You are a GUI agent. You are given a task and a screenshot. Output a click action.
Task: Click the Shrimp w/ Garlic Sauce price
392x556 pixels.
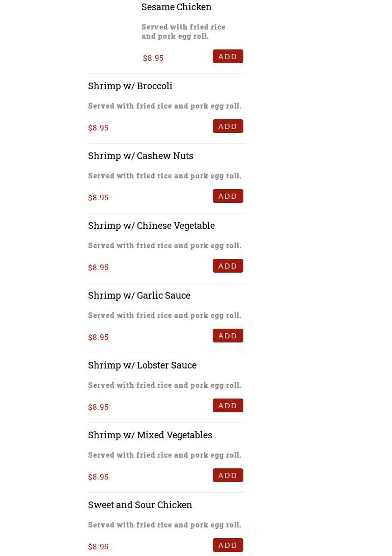[x=98, y=337]
